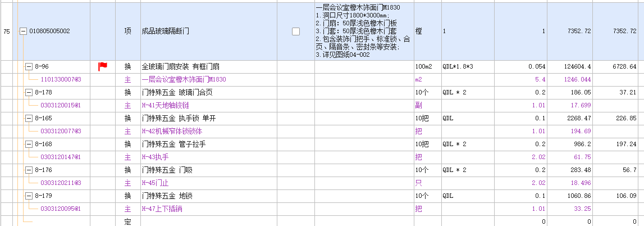This screenshot has width=644, height=226.
Task: Open the 一层会议室橡木饰面门M1830 feature description cell
Action: 364,31
